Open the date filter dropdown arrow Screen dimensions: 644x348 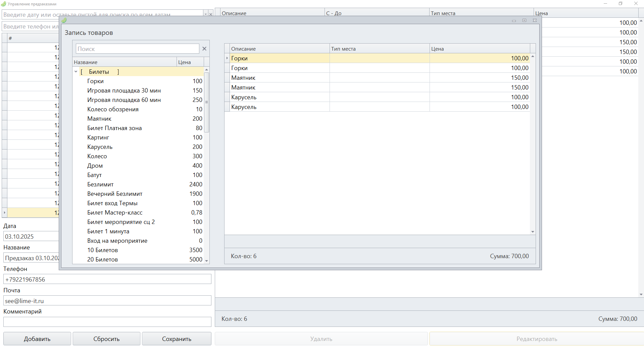tap(206, 14)
